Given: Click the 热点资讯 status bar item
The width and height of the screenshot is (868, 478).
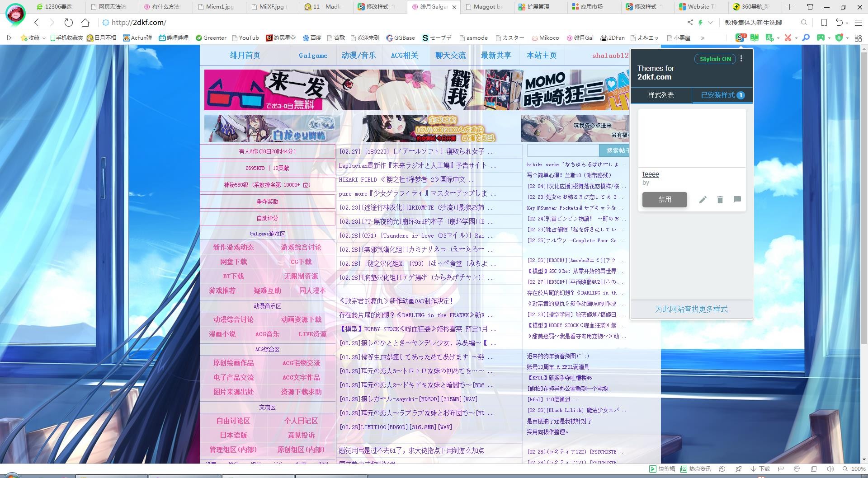Looking at the screenshot, I should point(696,469).
